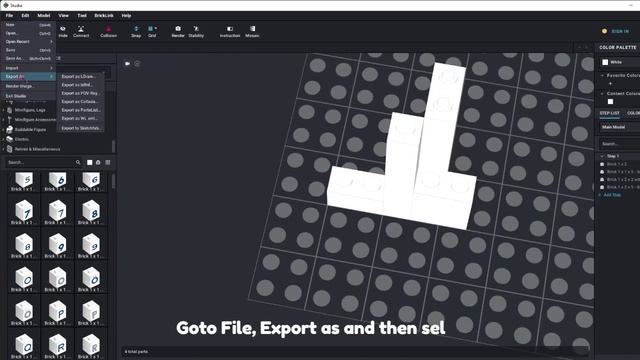Screen dimensions: 640x360
Task: Select Export as POV-Ray
Action: [80, 93]
